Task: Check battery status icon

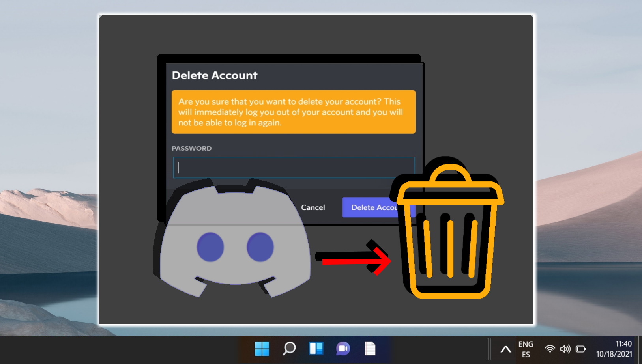Action: [580, 349]
